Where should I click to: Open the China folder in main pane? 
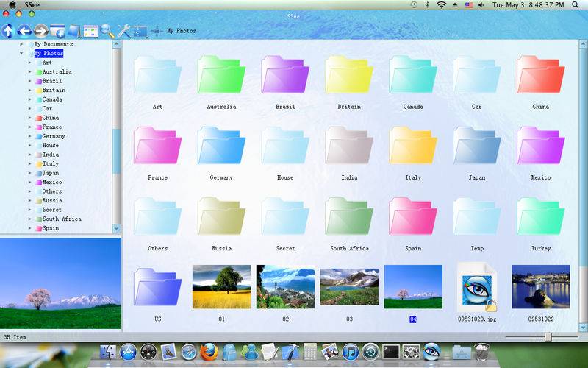pyautogui.click(x=540, y=74)
